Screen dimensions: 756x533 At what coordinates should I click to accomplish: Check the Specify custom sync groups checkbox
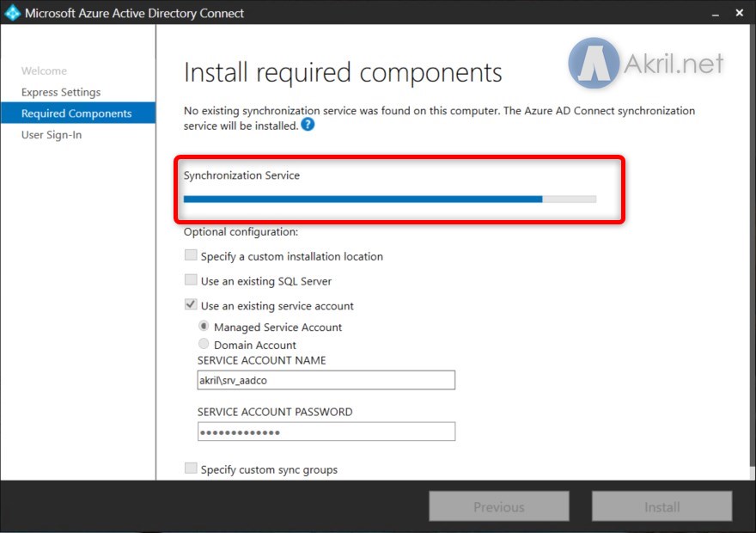(x=191, y=469)
